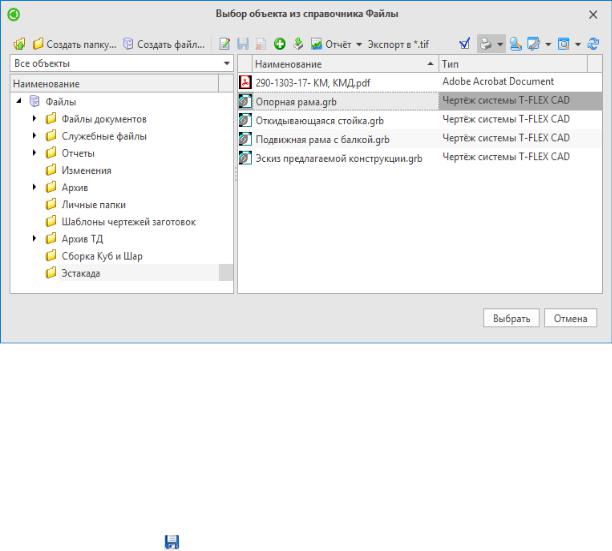612x551 pixels.
Task: Collapse the Файлы root node
Action: click(19, 101)
